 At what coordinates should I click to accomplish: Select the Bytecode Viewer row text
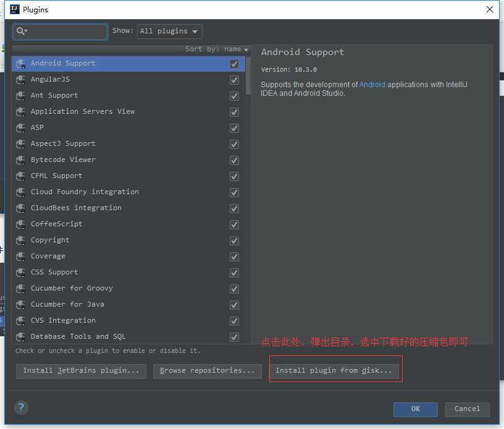click(63, 159)
